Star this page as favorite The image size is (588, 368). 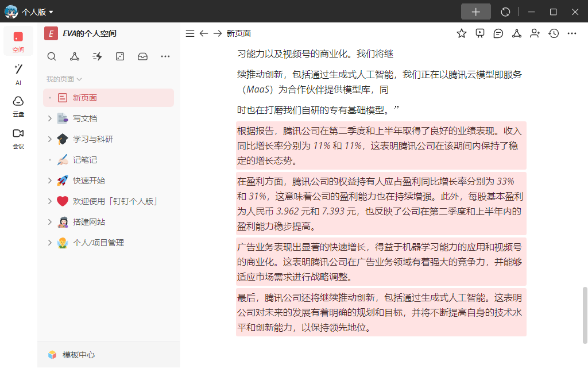pyautogui.click(x=462, y=33)
